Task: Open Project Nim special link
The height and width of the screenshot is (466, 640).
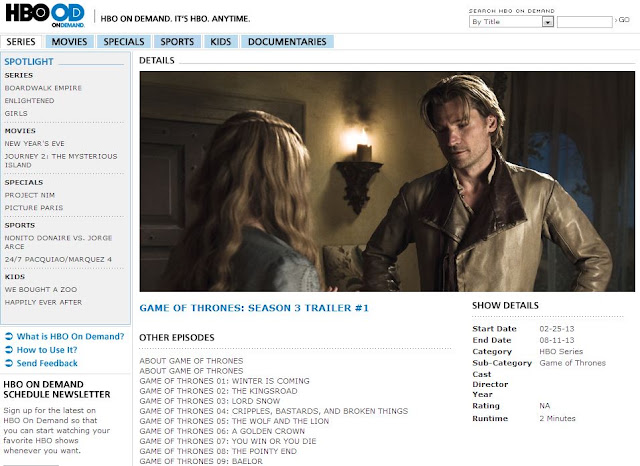Action: point(30,195)
